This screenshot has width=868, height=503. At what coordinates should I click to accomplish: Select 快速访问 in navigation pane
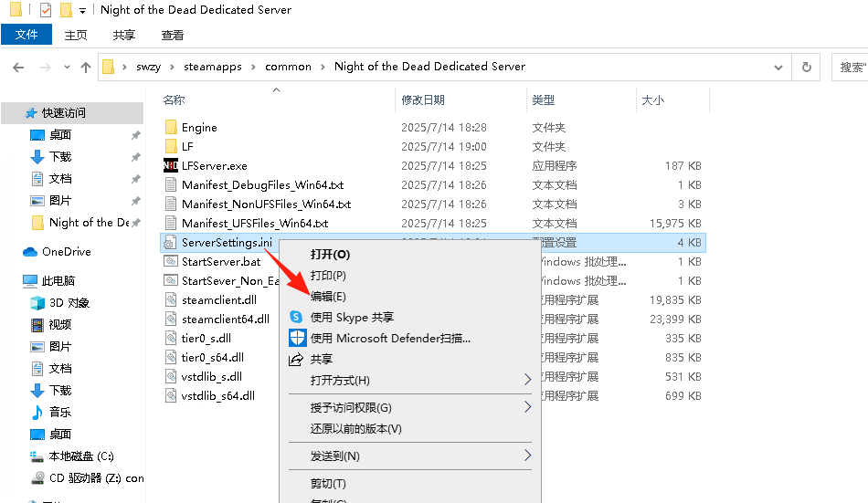click(x=72, y=113)
